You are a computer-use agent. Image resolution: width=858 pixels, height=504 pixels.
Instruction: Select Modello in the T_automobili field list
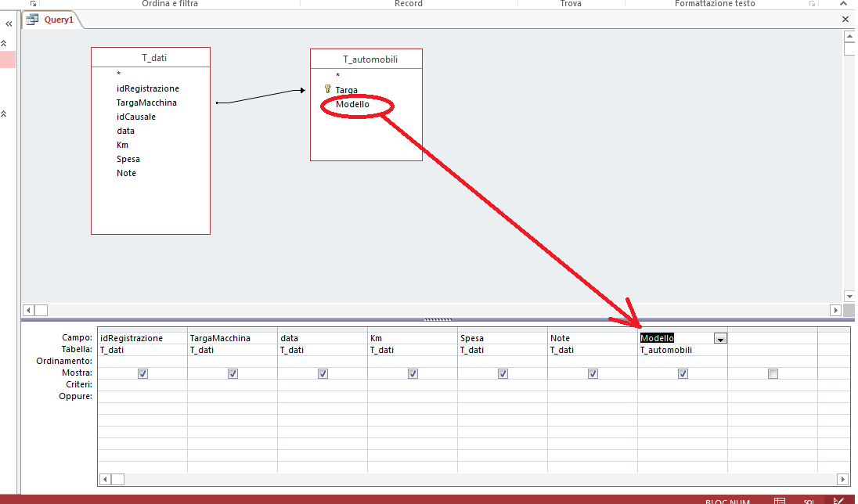tap(352, 104)
